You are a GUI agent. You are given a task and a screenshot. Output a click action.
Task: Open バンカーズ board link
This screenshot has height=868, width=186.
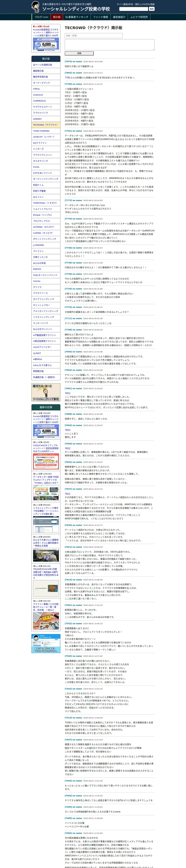(46, 149)
